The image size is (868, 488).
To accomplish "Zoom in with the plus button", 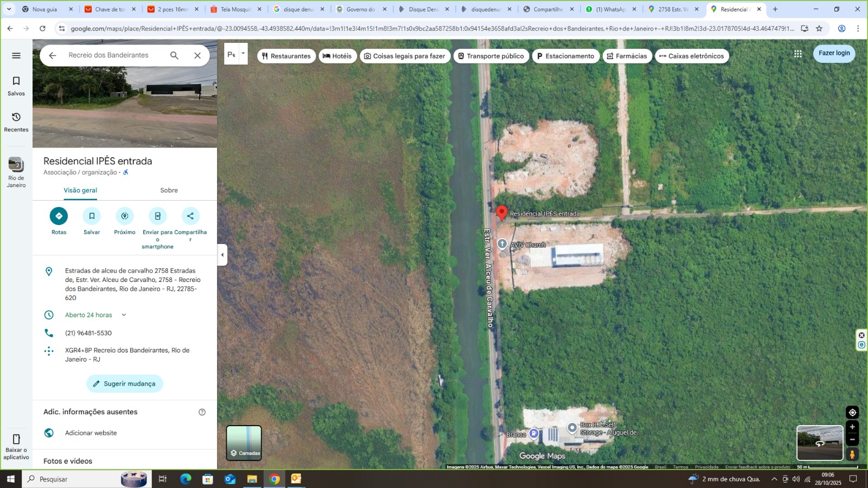I will (x=852, y=427).
